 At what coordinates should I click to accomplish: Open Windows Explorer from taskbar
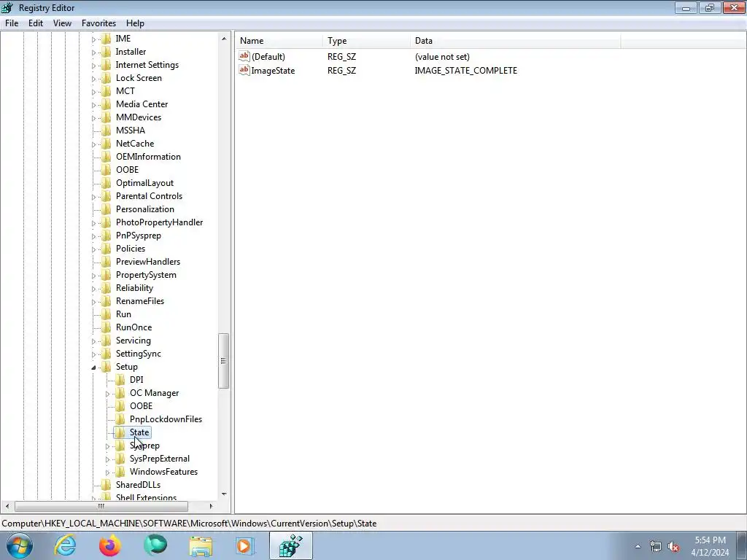201,545
